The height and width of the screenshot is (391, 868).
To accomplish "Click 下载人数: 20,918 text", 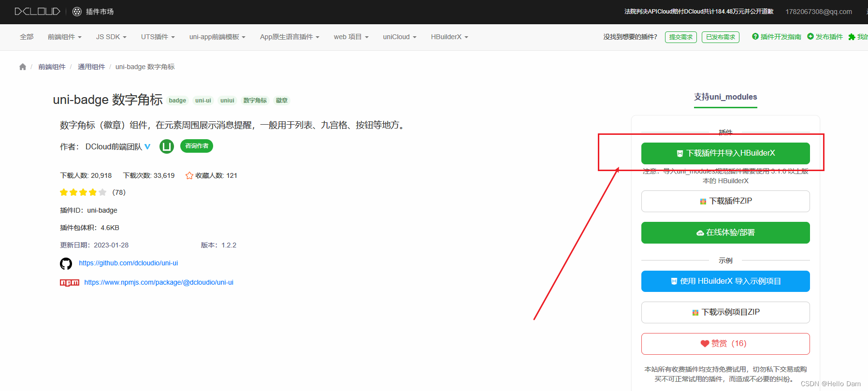I will pyautogui.click(x=86, y=175).
